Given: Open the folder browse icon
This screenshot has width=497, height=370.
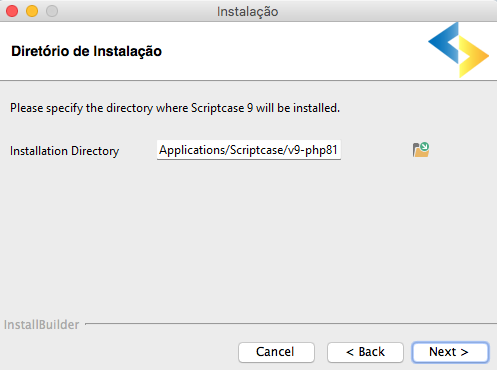Looking at the screenshot, I should point(421,150).
